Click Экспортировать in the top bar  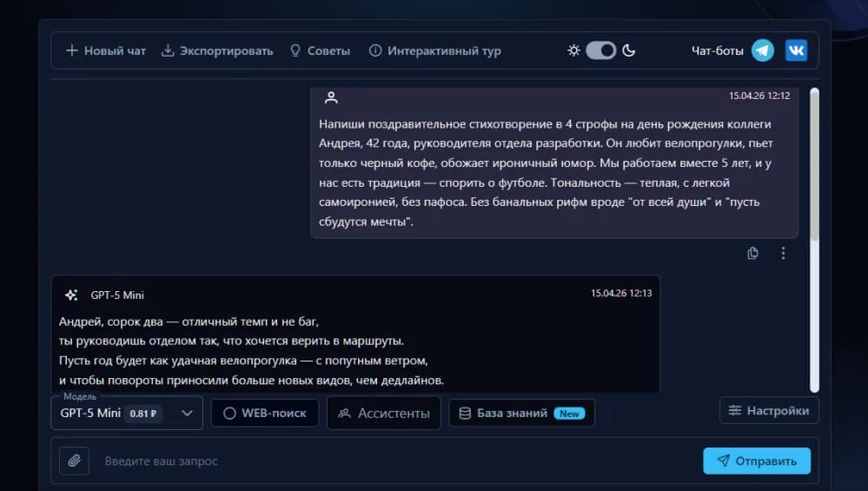pos(217,50)
